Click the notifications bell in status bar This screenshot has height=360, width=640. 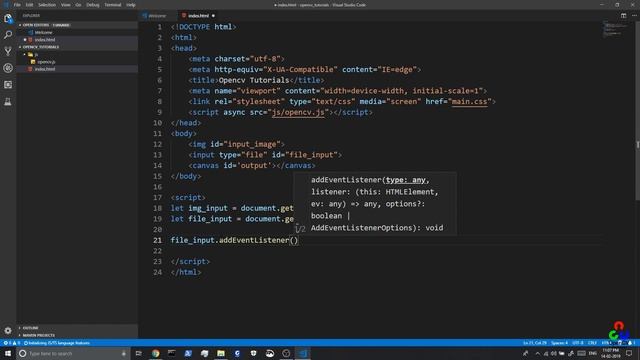tap(631, 343)
